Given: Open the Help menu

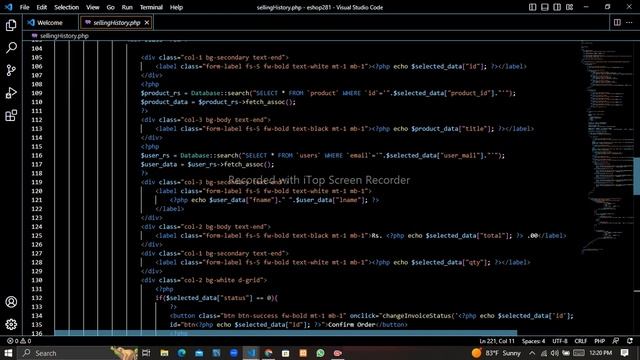Looking at the screenshot, I should (176, 7).
